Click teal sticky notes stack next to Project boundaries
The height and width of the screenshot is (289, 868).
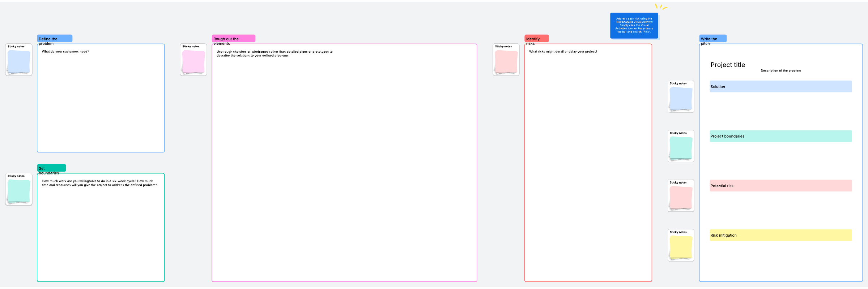[x=681, y=147]
